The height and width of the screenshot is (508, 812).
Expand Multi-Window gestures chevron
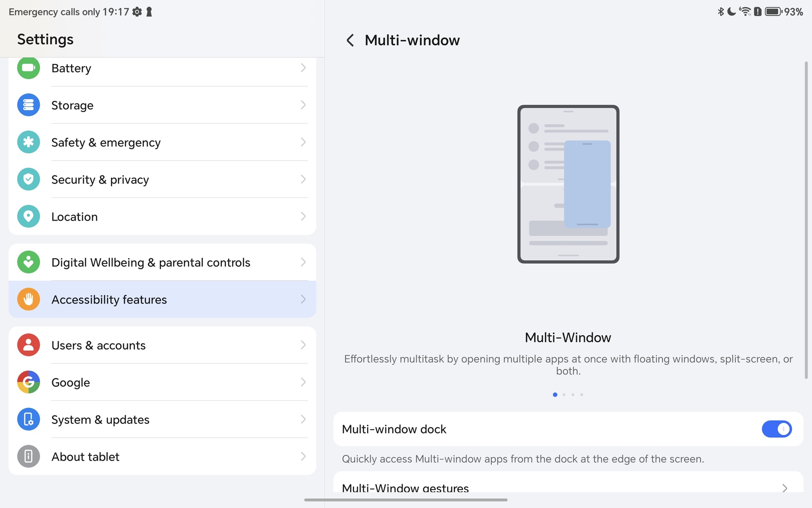pos(784,488)
